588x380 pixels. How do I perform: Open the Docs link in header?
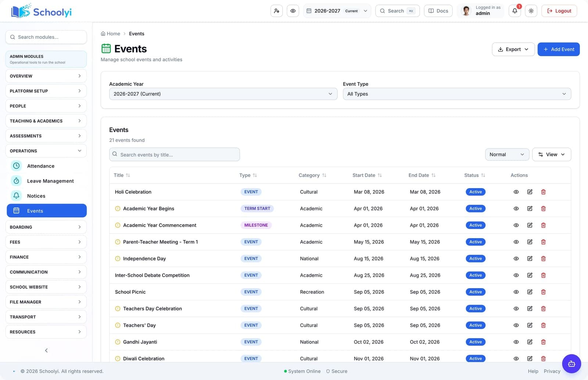click(438, 11)
